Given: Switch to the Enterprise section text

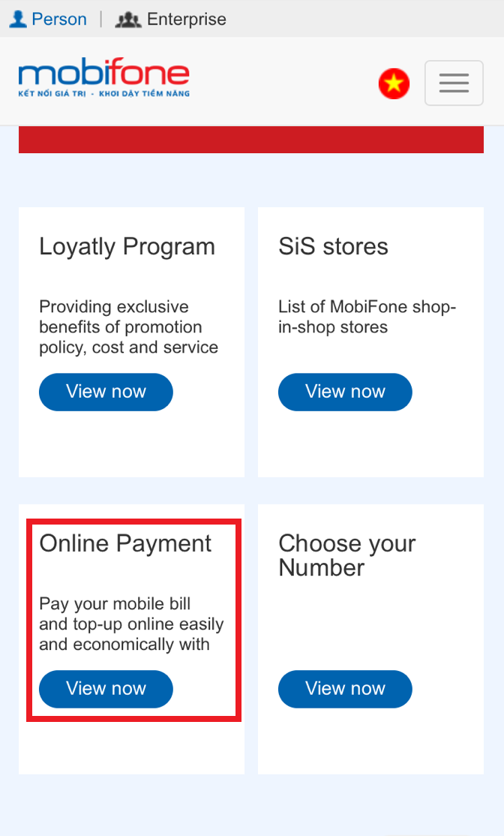Looking at the screenshot, I should (186, 19).
